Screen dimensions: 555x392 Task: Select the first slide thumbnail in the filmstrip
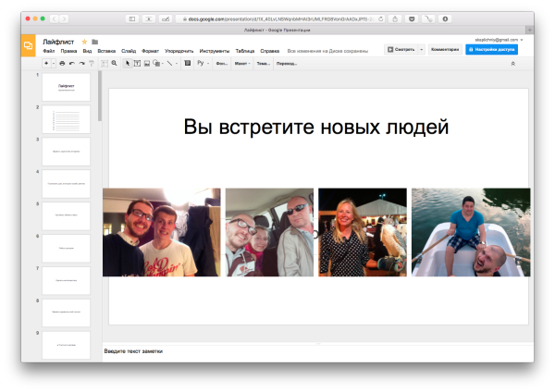[67, 87]
